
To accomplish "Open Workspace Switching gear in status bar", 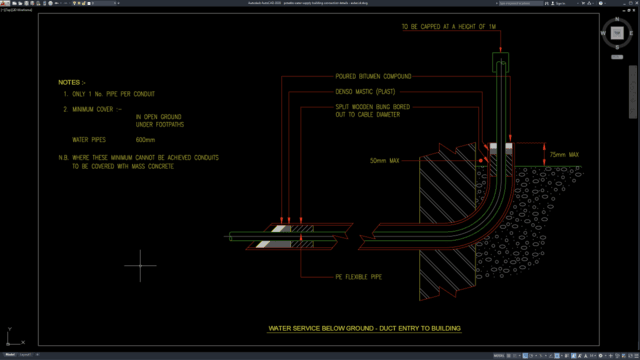I will click(x=600, y=356).
